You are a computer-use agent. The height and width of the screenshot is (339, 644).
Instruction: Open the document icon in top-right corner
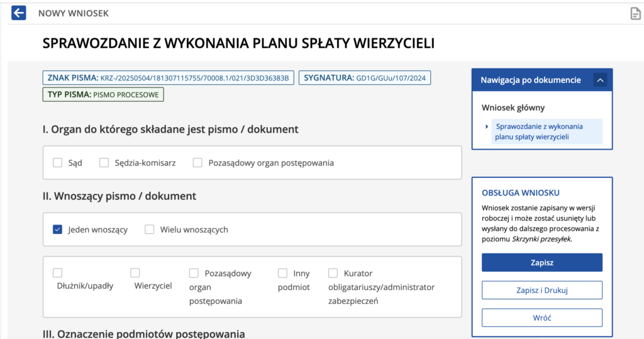tap(635, 14)
